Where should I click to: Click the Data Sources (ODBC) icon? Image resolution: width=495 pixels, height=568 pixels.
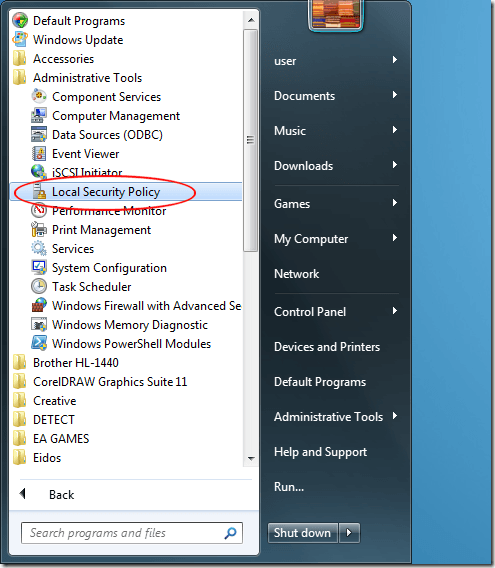click(x=39, y=134)
